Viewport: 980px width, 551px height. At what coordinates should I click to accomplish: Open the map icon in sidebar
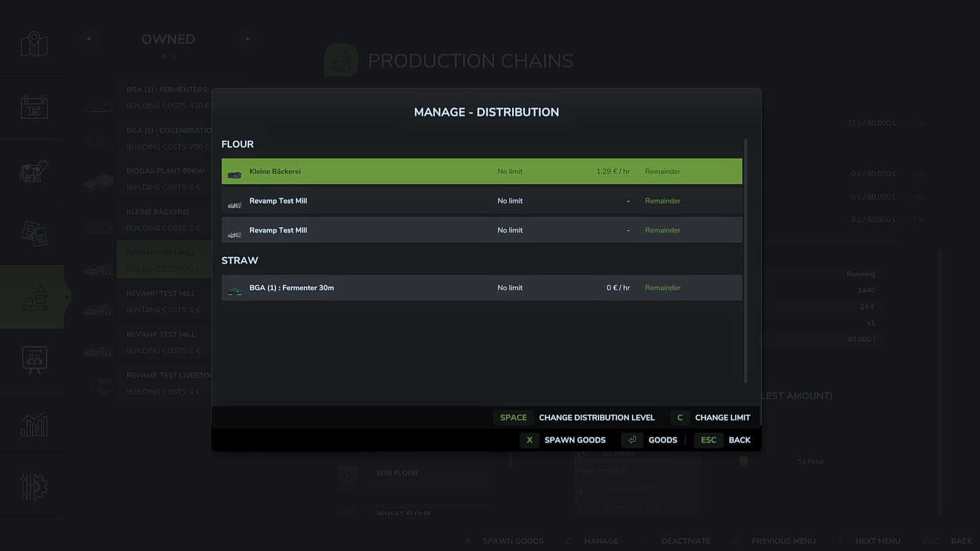34,44
